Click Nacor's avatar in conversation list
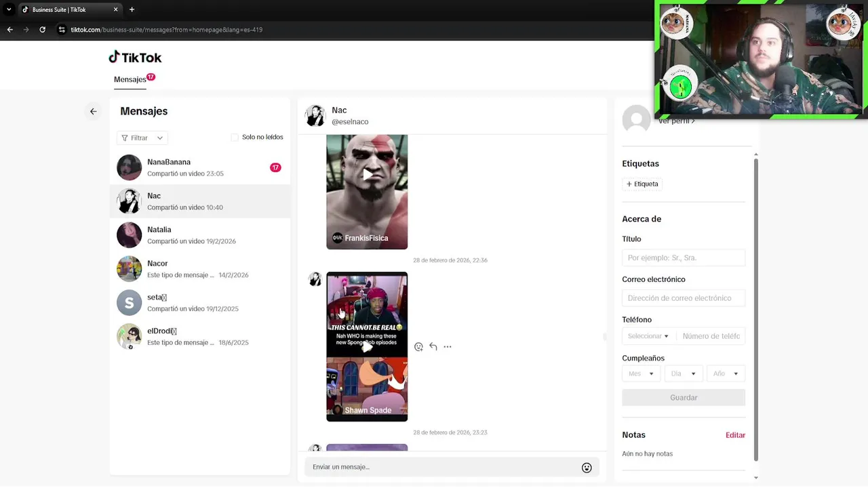The height and width of the screenshot is (488, 868). point(129,269)
